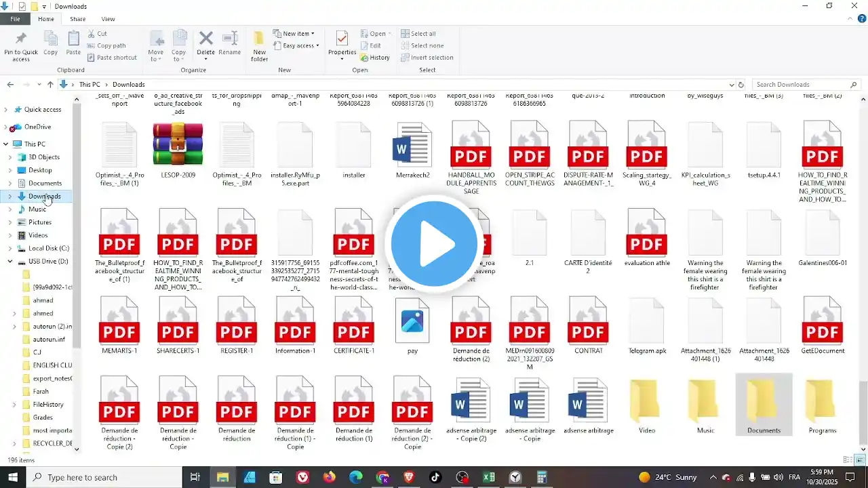Delete the selected item via the X icon

205,43
